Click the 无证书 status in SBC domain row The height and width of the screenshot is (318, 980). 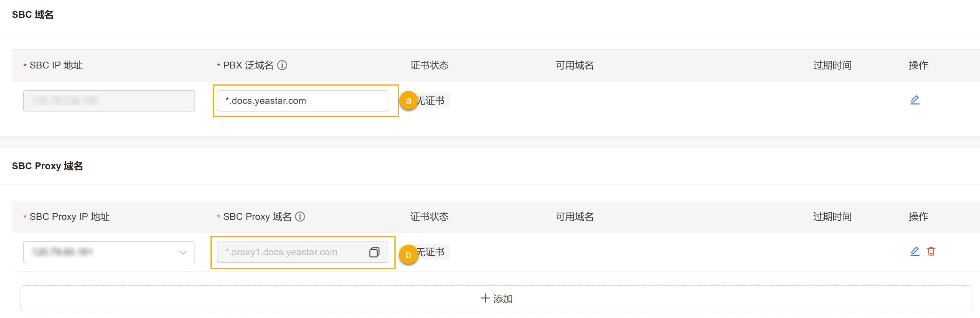(x=432, y=100)
